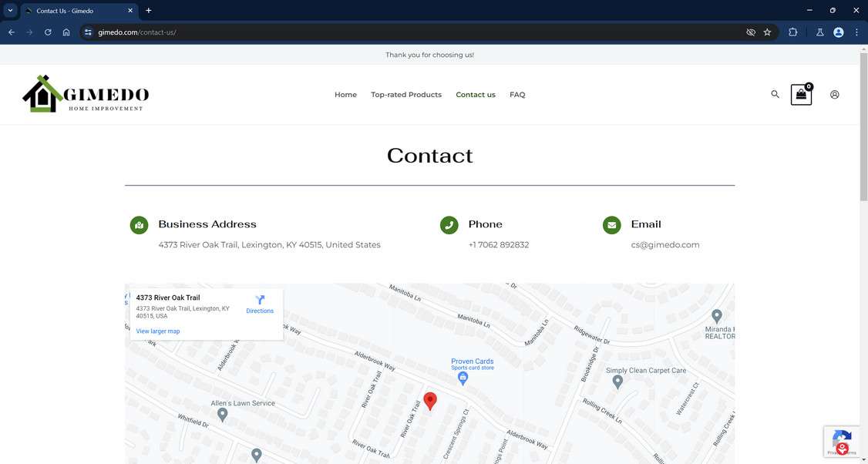868x464 pixels.
Task: Minimize the browser window
Action: pos(809,10)
